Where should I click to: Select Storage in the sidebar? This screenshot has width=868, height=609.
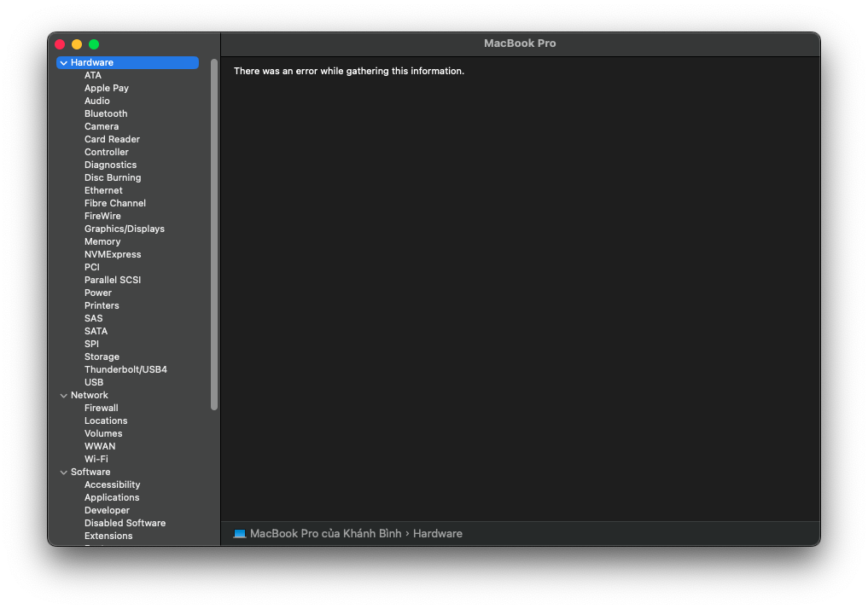(101, 357)
